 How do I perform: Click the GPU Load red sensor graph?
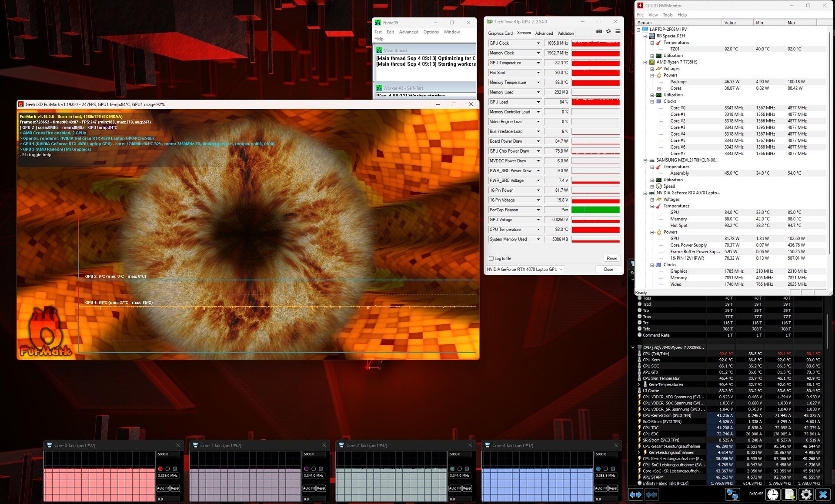595,102
